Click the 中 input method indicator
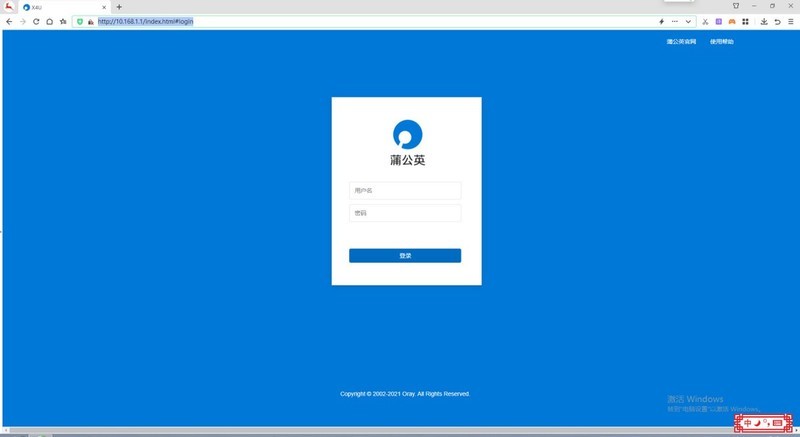The height and width of the screenshot is (437, 800). [x=747, y=423]
